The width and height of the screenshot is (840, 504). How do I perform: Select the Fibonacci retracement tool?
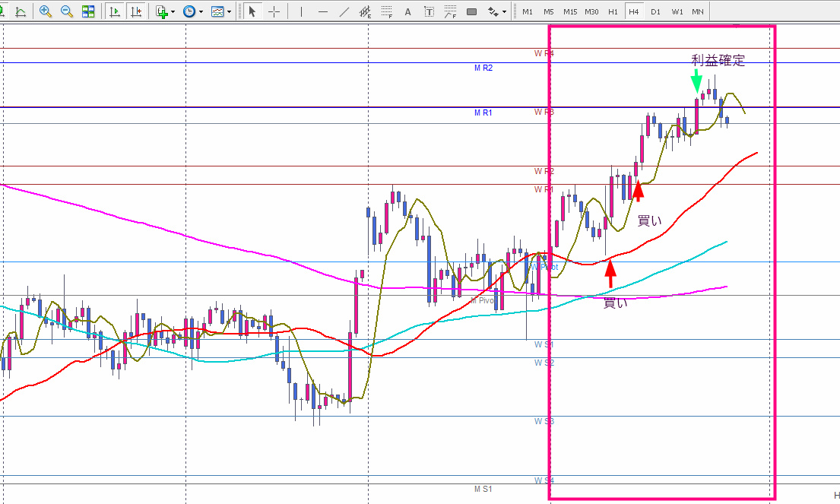[386, 11]
